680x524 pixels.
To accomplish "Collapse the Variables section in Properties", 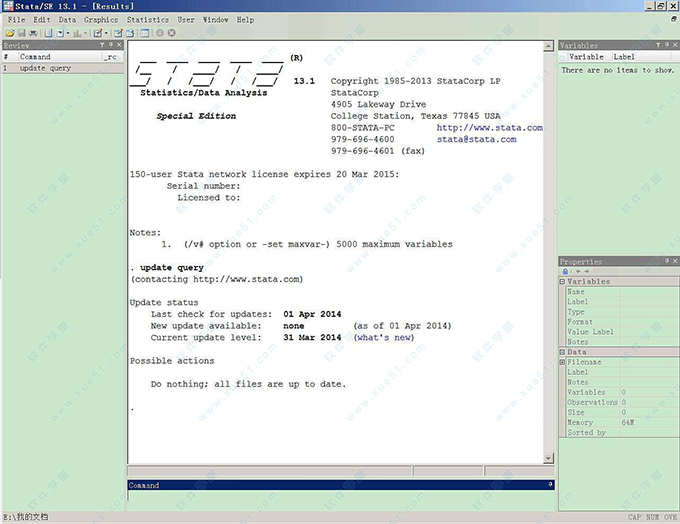I will [562, 282].
